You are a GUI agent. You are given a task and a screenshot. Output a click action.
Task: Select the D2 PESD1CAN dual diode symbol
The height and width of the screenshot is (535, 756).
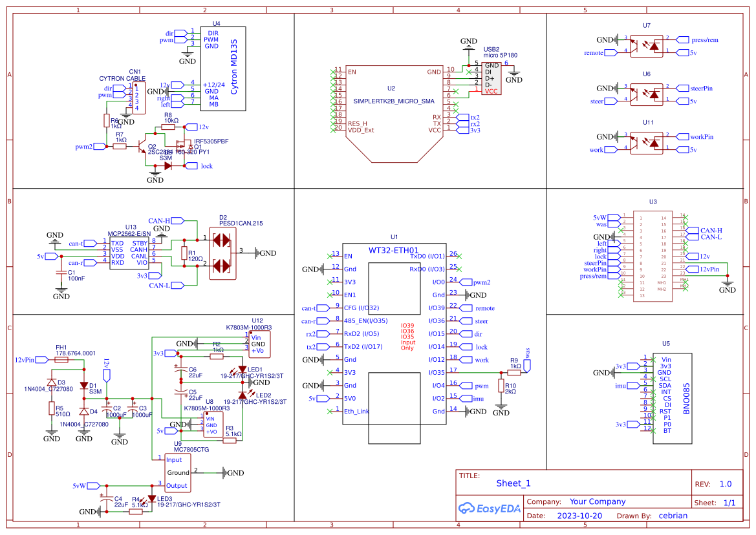pyautogui.click(x=222, y=252)
